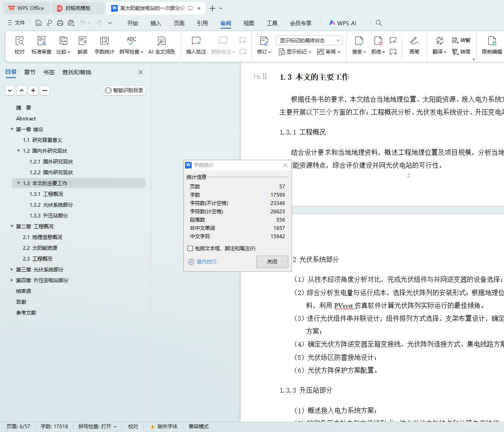Click 关闭 button in word count dialog
The height and width of the screenshot is (432, 504).
click(272, 262)
